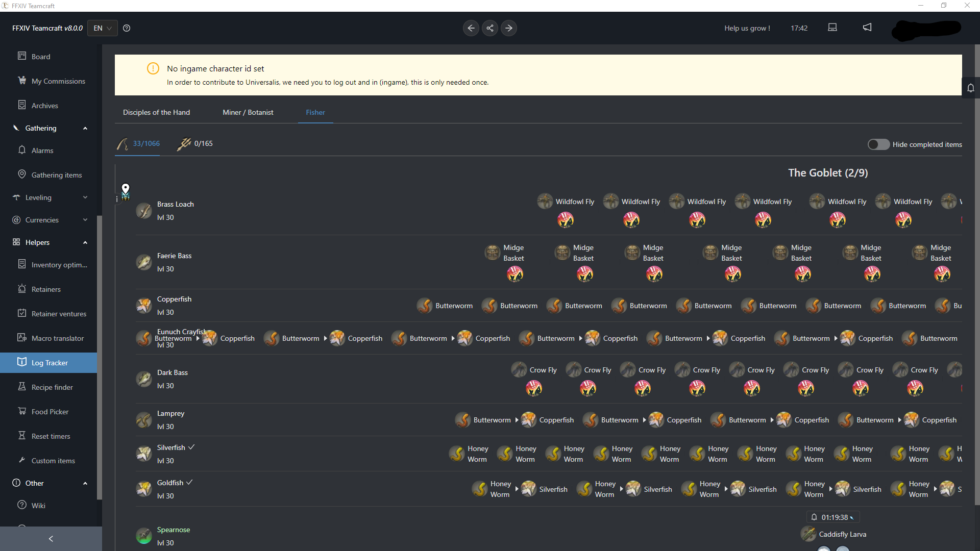Click the map pin marker beside Brass Loach
The image size is (980, 551).
tap(126, 188)
